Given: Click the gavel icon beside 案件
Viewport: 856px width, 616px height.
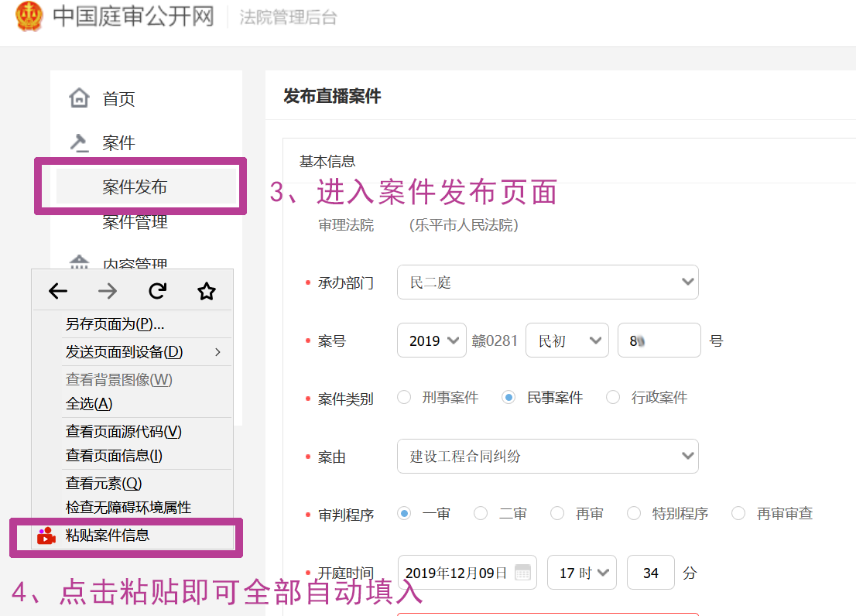Looking at the screenshot, I should [79, 143].
